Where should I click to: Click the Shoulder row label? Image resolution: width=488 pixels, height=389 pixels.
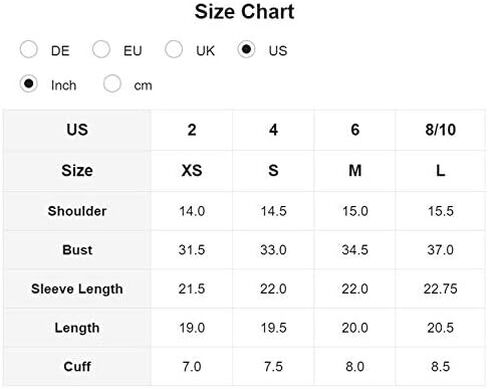pyautogui.click(x=77, y=211)
